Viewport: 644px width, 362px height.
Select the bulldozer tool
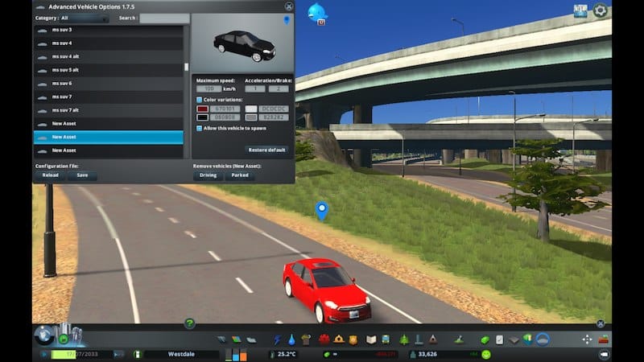[603, 339]
